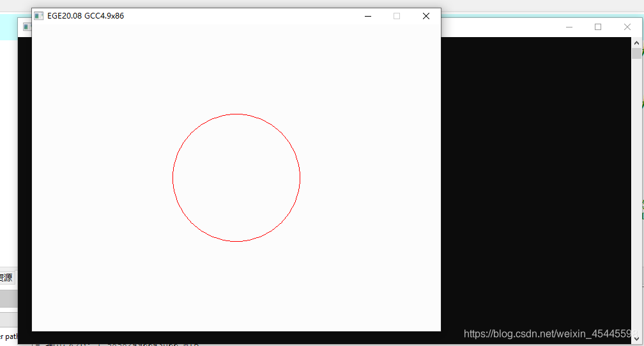The width and height of the screenshot is (644, 346).
Task: Maximize the console window behind
Action: (x=598, y=27)
